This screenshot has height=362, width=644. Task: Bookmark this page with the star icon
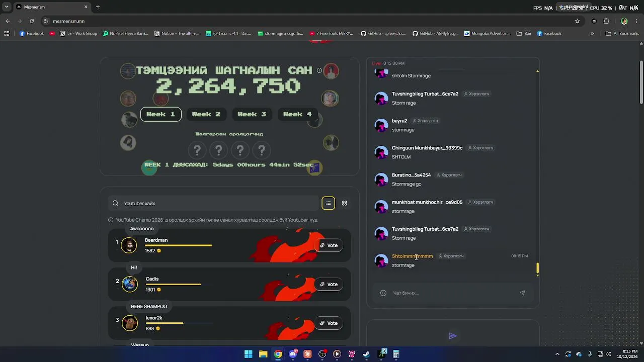(577, 21)
